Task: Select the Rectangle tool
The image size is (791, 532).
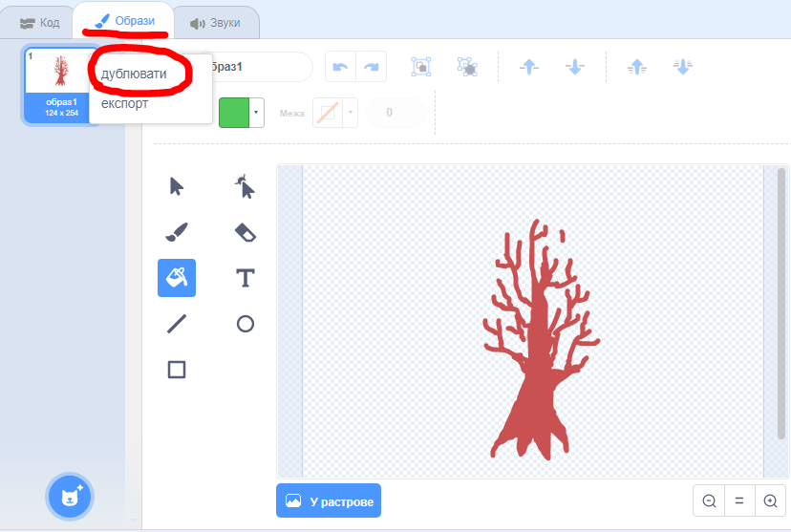Action: [177, 370]
